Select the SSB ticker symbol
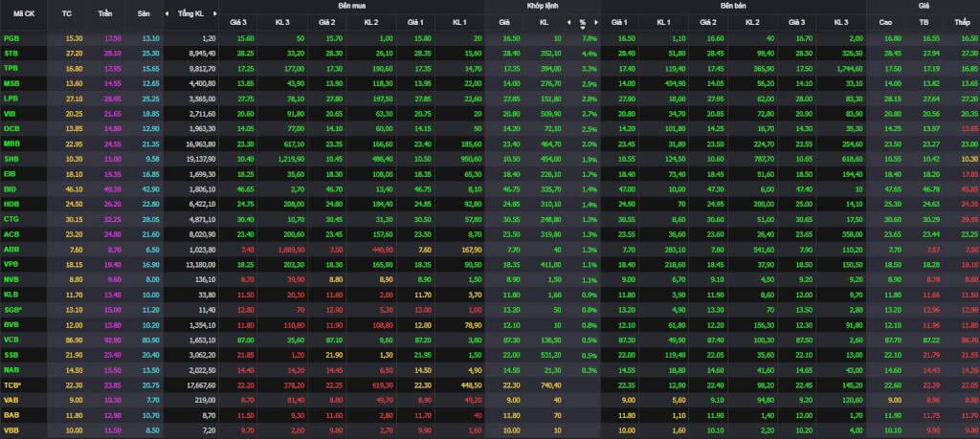 tap(11, 355)
